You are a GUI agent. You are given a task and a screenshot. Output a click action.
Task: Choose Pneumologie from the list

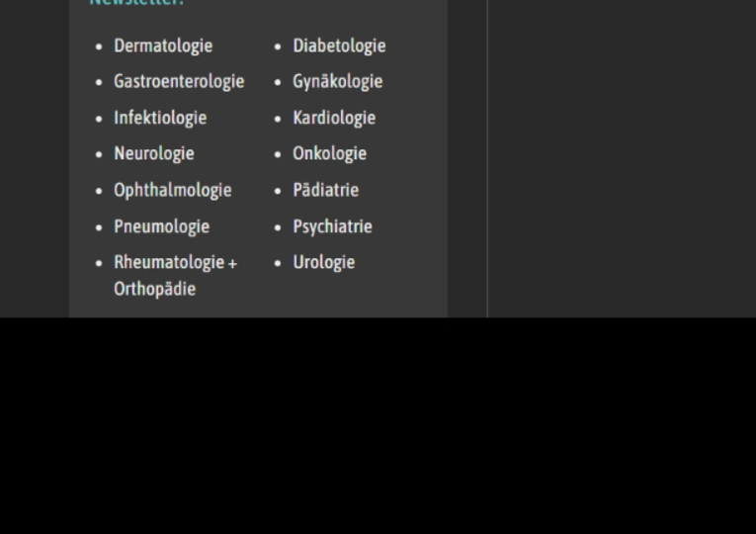pyautogui.click(x=161, y=226)
